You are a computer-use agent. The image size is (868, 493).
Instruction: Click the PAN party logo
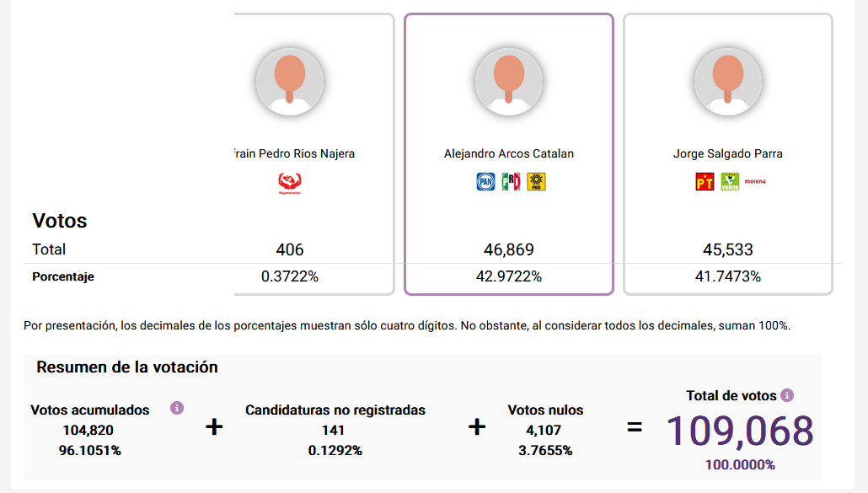coord(485,180)
